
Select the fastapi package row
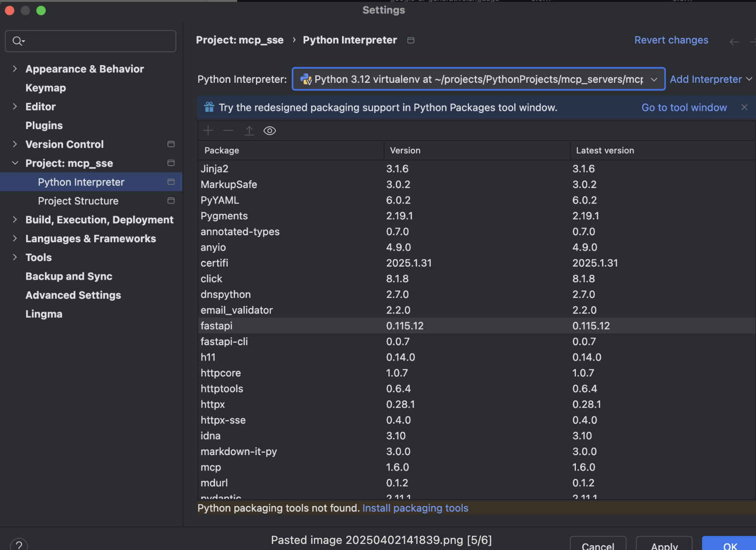point(477,326)
